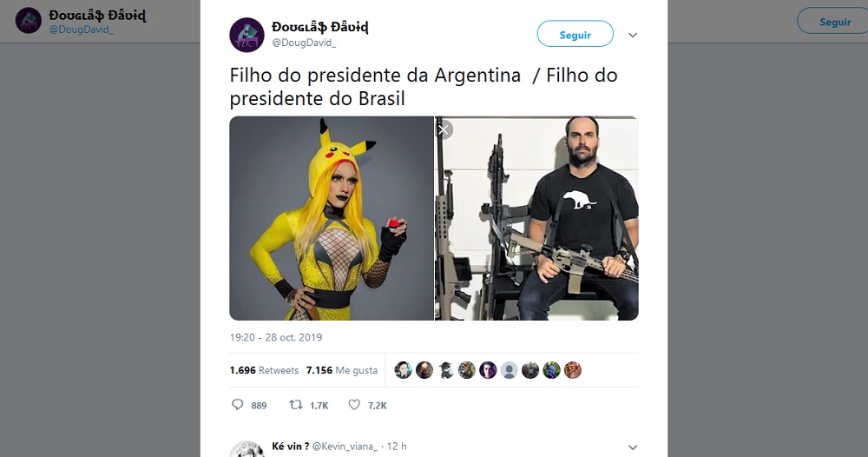Close the right image with X icon
The width and height of the screenshot is (868, 457).
tap(444, 130)
